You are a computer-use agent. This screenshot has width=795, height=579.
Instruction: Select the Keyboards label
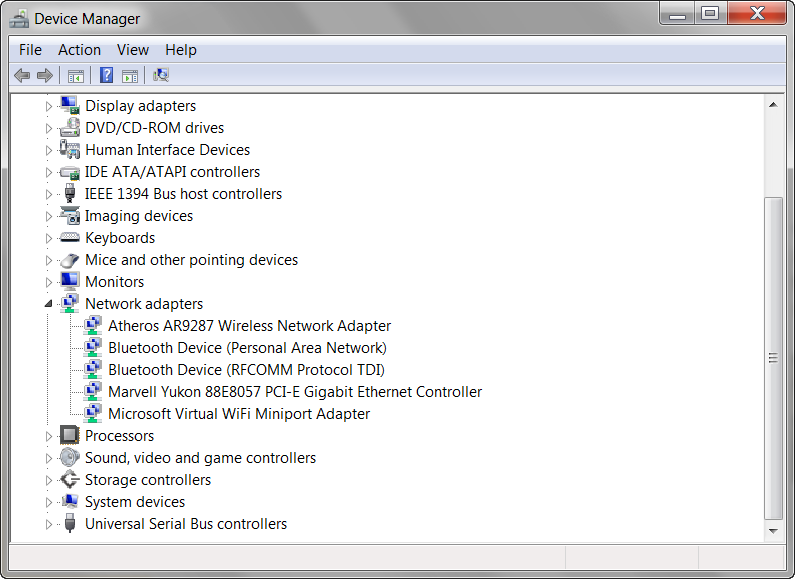pyautogui.click(x=120, y=238)
